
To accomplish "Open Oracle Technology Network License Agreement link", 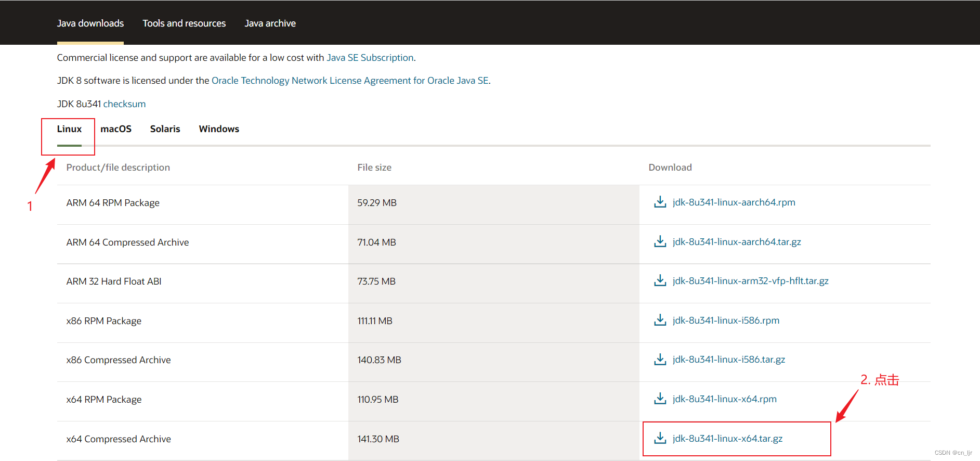I will click(350, 81).
